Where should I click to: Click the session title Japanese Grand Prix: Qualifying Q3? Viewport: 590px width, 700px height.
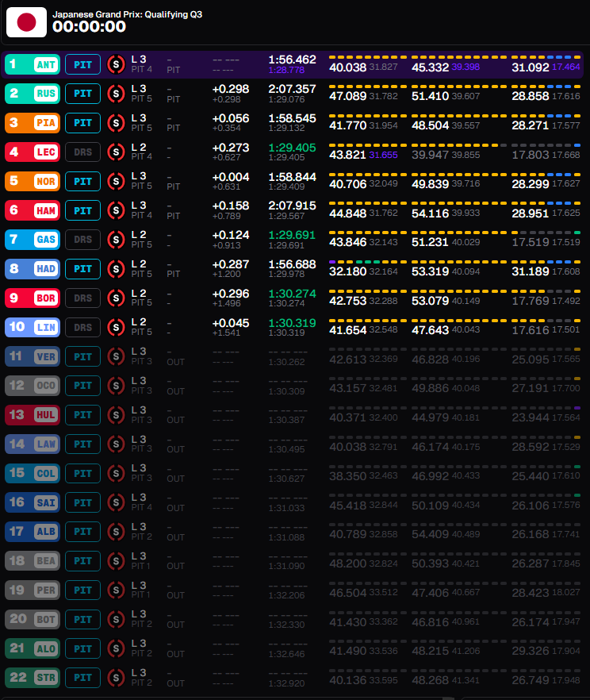click(127, 14)
